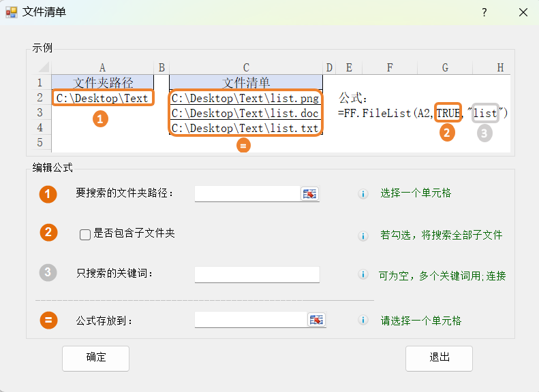Click the orange equals badge beside 公式存放到

point(48,320)
